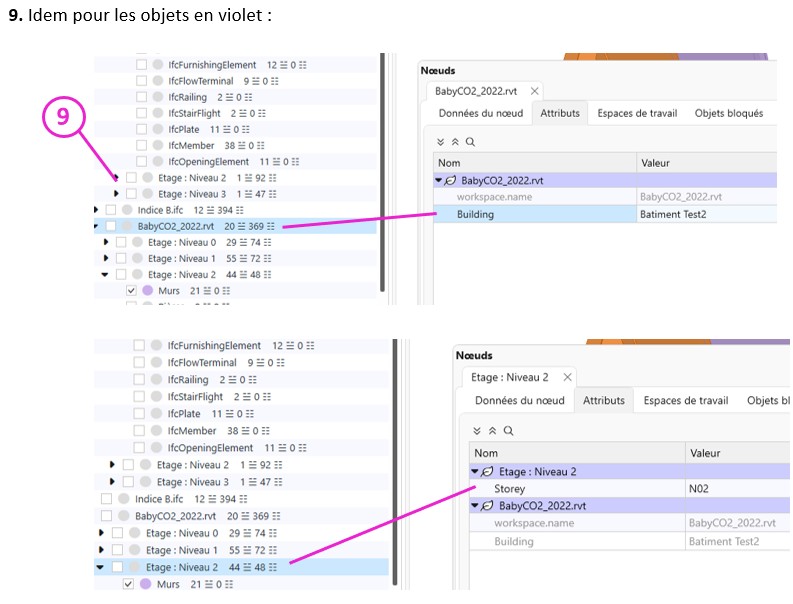Expand 'Etage : Niveau 0' in the upper tree

[106, 243]
